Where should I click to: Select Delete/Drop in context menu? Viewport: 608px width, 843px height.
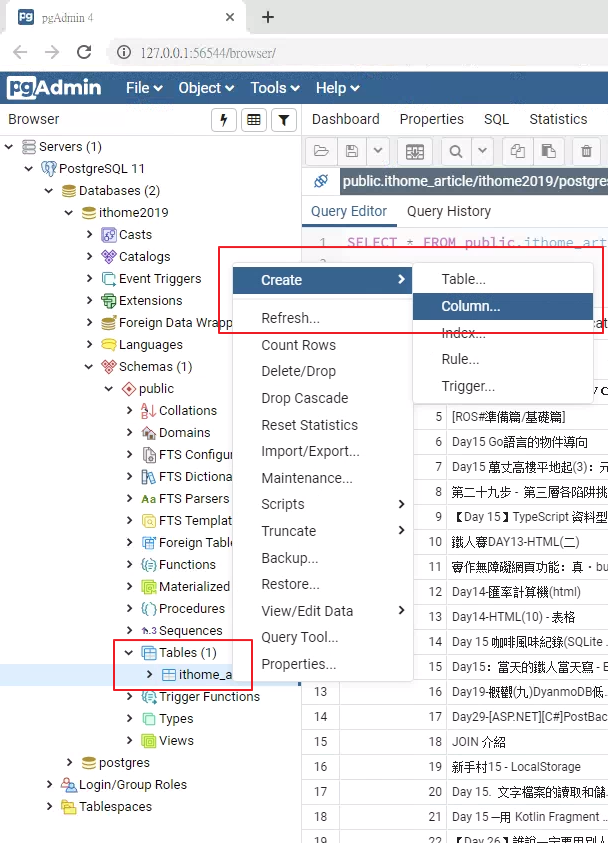[323, 372]
